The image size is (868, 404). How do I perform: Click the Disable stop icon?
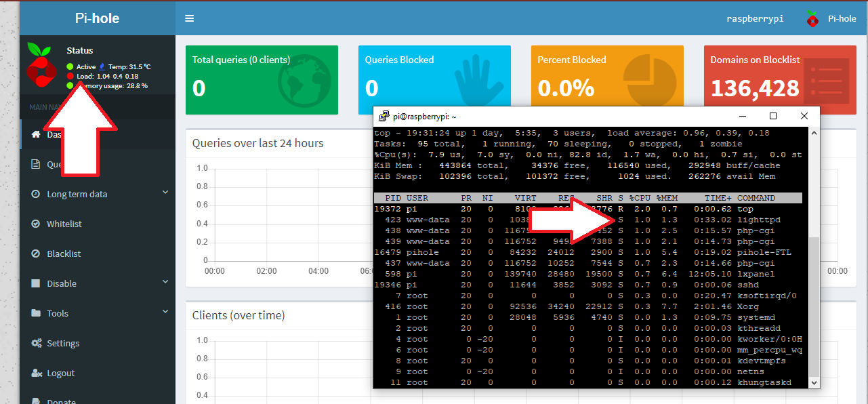[x=36, y=283]
